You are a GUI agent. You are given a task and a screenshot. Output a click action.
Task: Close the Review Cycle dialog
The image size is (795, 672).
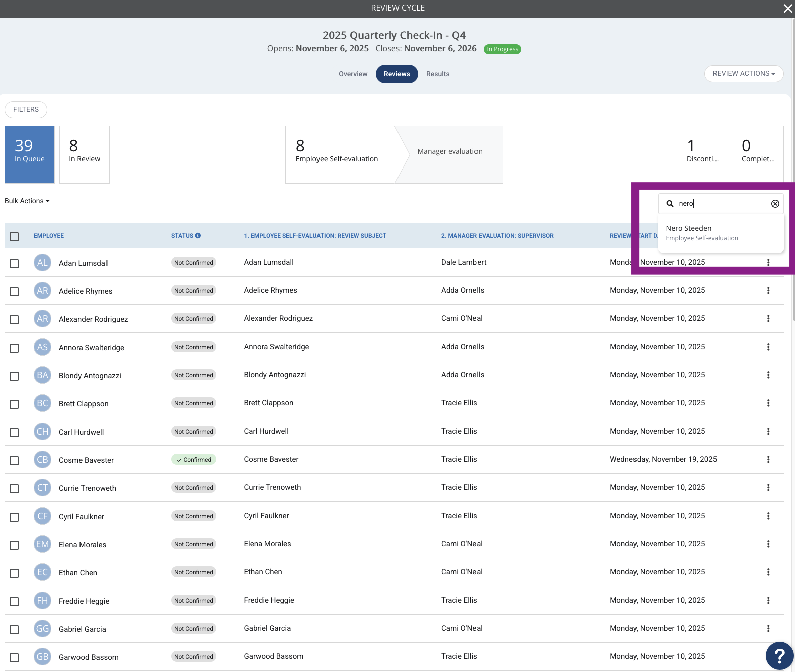coord(787,9)
